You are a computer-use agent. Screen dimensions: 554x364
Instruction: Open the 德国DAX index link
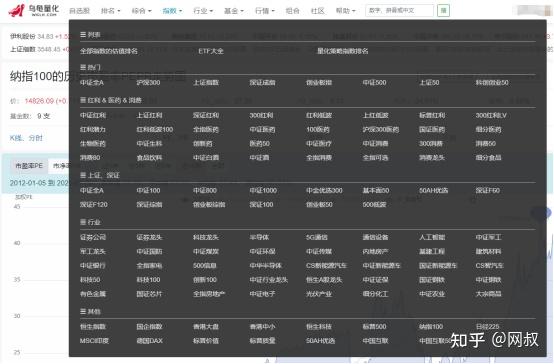tap(150, 341)
